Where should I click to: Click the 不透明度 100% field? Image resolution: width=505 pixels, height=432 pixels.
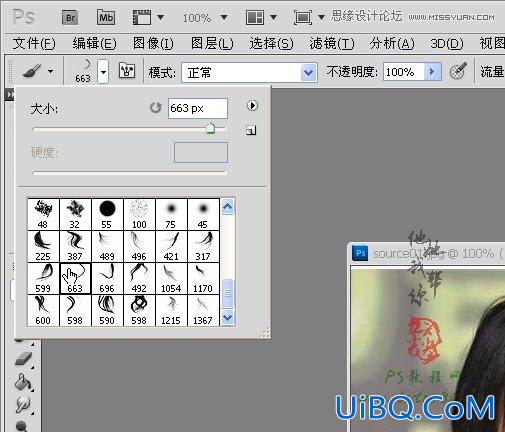(x=404, y=72)
